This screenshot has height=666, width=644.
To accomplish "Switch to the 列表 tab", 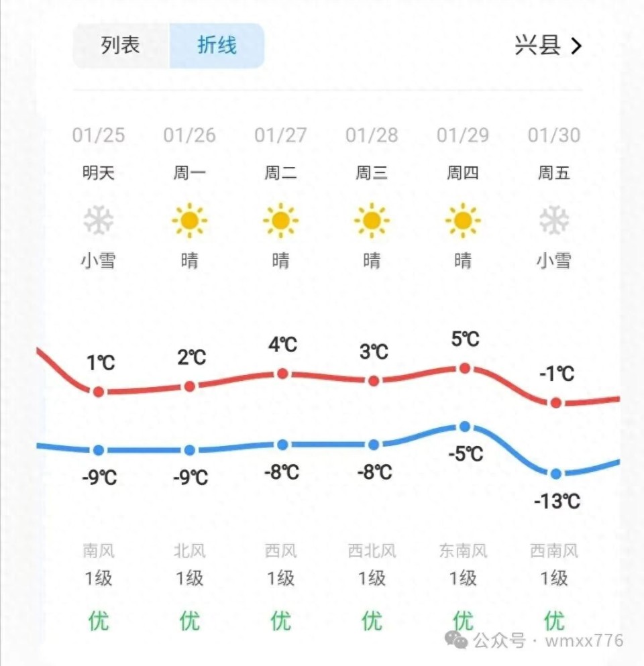I will click(x=119, y=44).
